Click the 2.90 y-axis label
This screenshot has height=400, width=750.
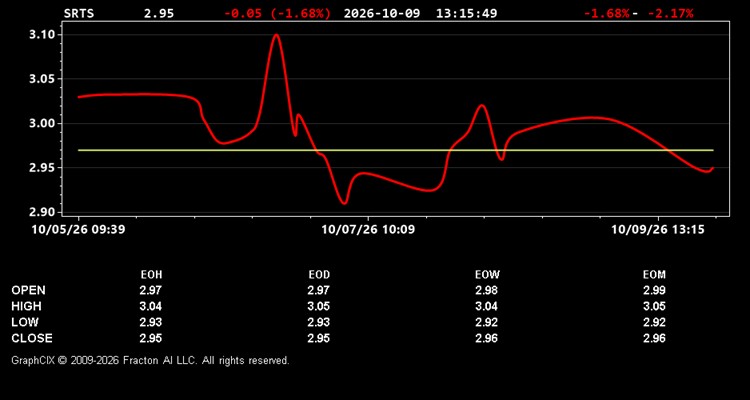(x=42, y=212)
